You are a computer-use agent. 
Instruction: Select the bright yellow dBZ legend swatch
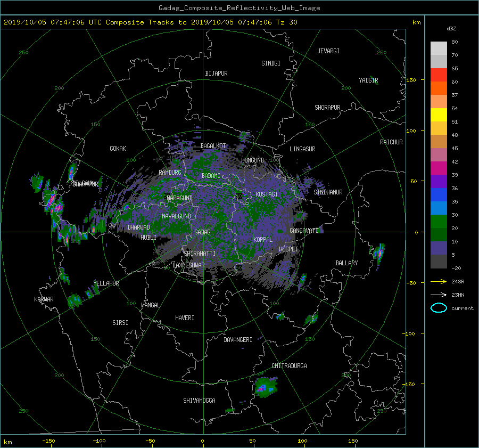click(439, 115)
